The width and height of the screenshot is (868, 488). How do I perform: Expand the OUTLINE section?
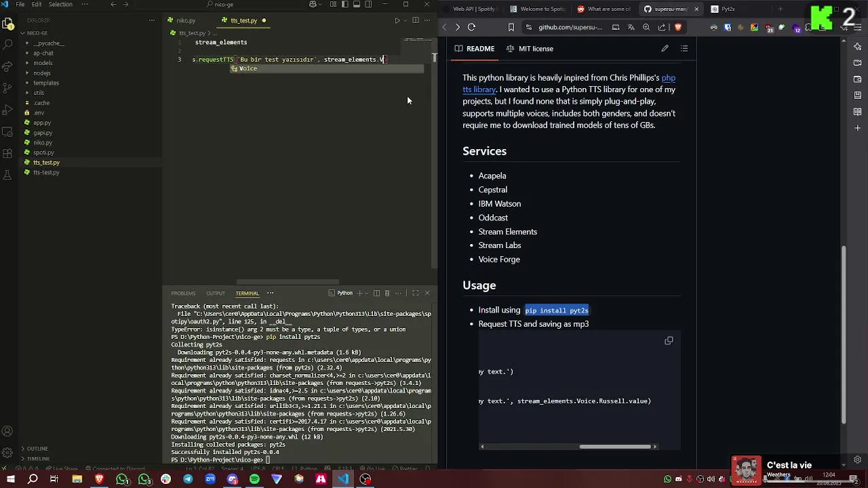(x=37, y=449)
